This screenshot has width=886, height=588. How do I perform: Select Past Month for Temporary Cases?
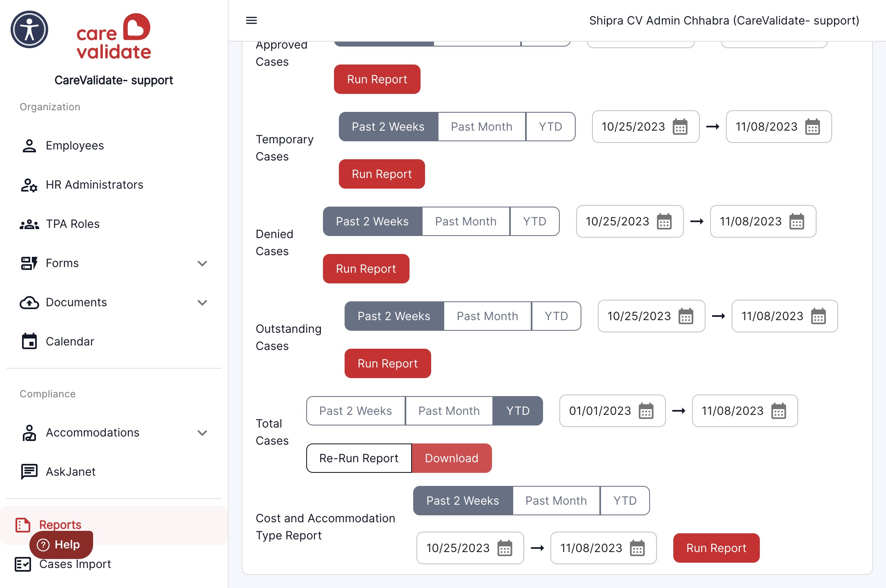tap(482, 127)
